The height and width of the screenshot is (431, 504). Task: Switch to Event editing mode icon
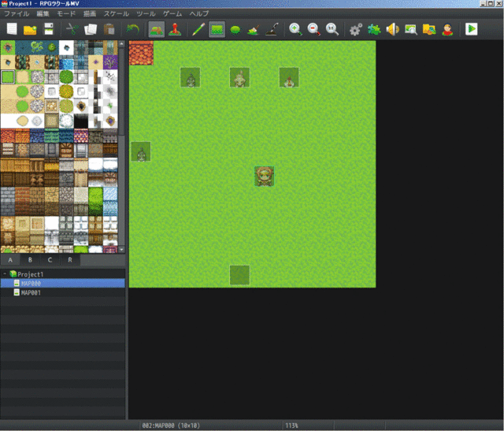point(175,29)
